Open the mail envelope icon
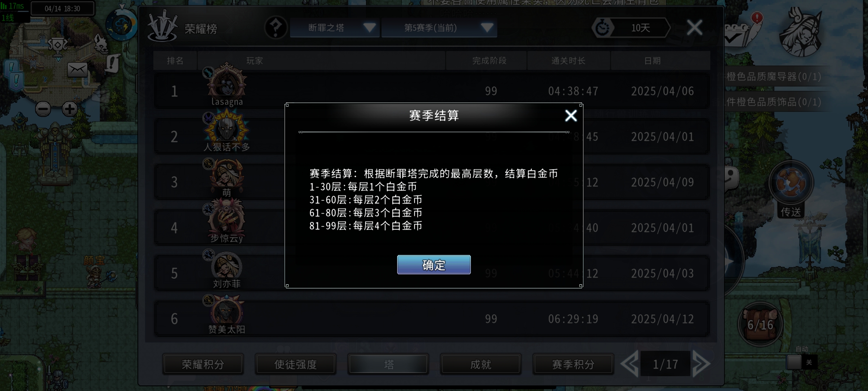This screenshot has height=391, width=868. (77, 70)
